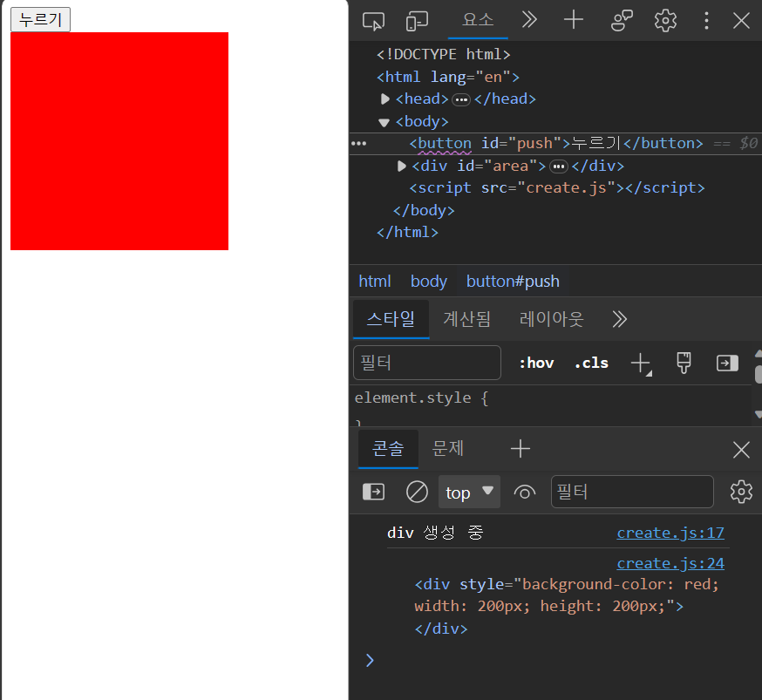Screen dimensions: 762x700
Task: Focus the styles 필터 input field
Action: 426,363
